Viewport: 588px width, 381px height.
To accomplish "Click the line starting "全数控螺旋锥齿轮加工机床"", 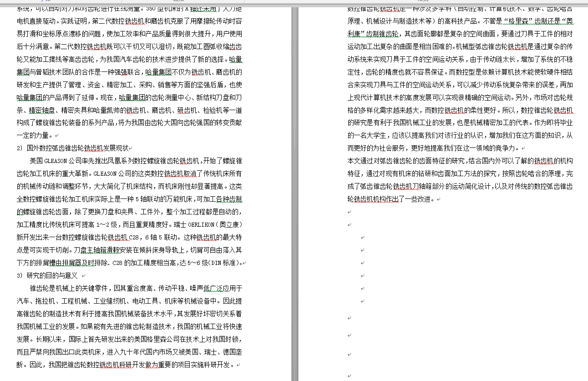I will click(130, 199).
